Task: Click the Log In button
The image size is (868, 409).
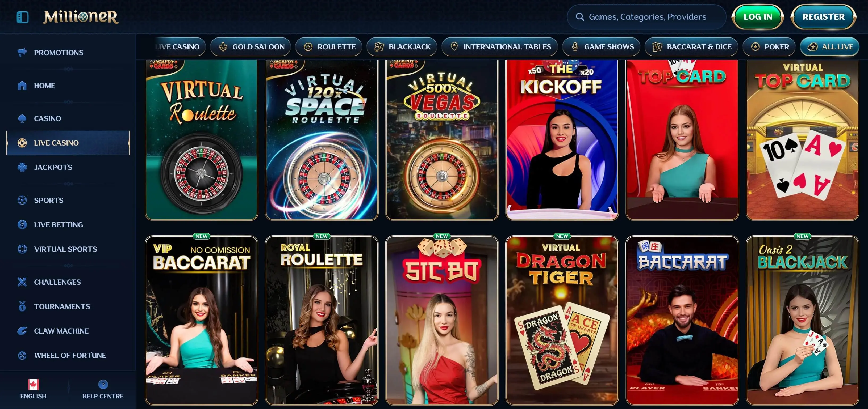Action: click(x=757, y=17)
